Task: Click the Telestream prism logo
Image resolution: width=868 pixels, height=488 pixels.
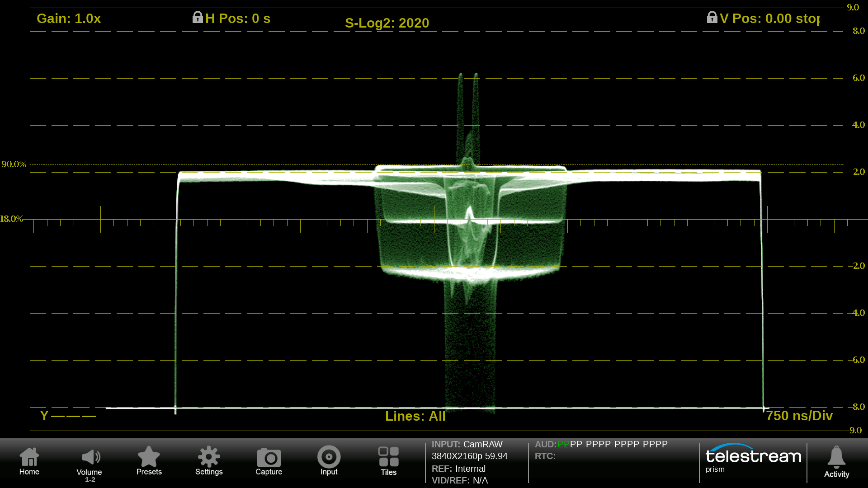Action: [x=753, y=457]
